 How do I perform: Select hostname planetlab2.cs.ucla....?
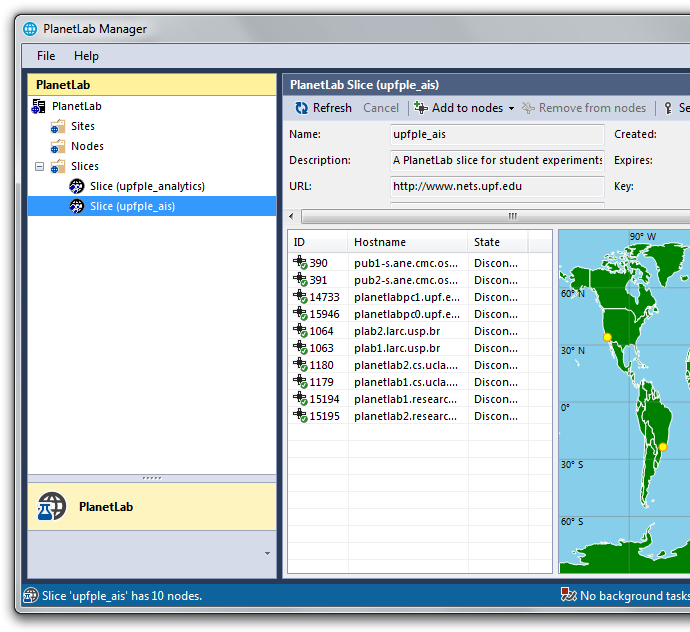pos(406,365)
